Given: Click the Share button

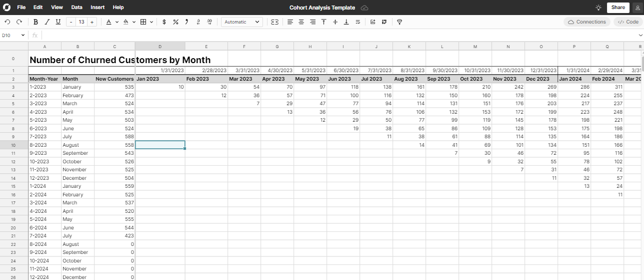Looking at the screenshot, I should pos(618,8).
